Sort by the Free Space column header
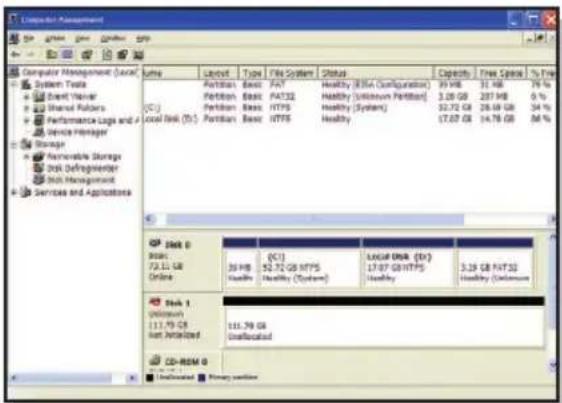The image size is (562, 403). pos(501,73)
